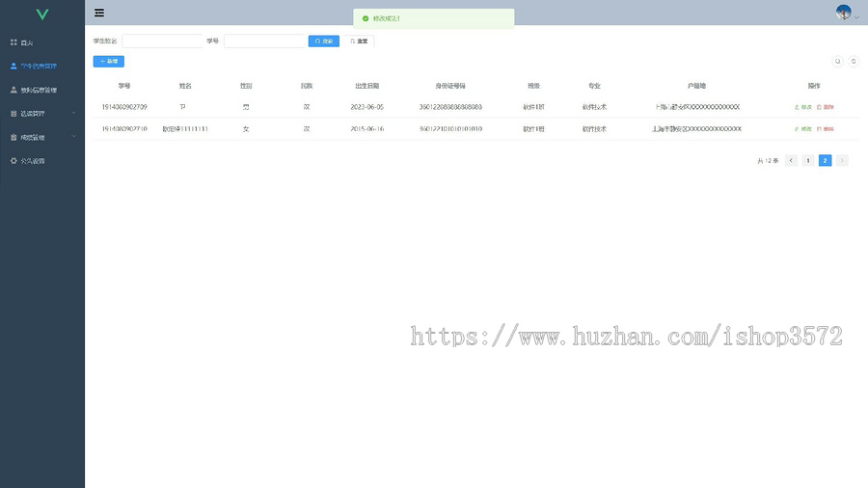Click edit link for student 1914080902709

click(803, 107)
